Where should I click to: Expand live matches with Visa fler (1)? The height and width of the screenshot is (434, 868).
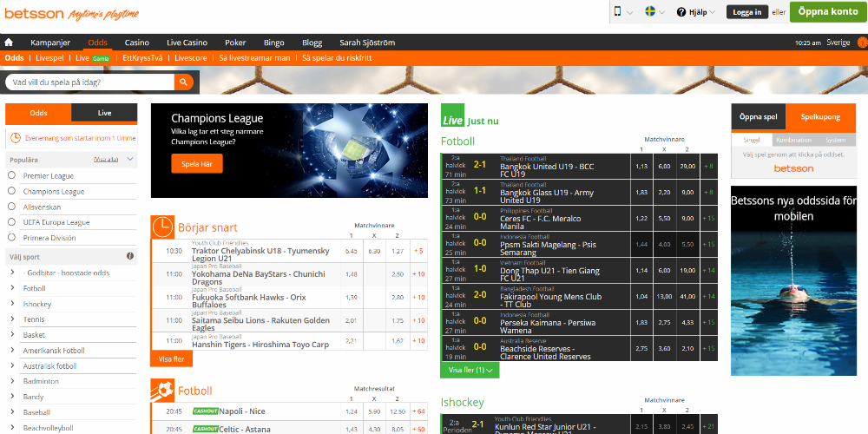tap(470, 370)
